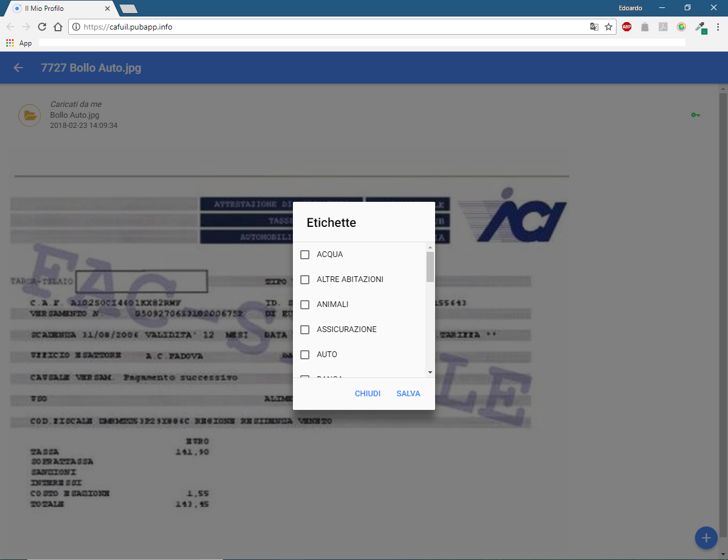The height and width of the screenshot is (560, 728).
Task: Open the browser home page
Action: (58, 27)
